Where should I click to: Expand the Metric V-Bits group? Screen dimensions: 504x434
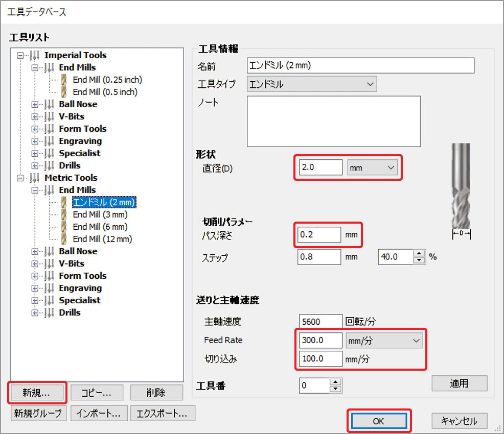(35, 263)
